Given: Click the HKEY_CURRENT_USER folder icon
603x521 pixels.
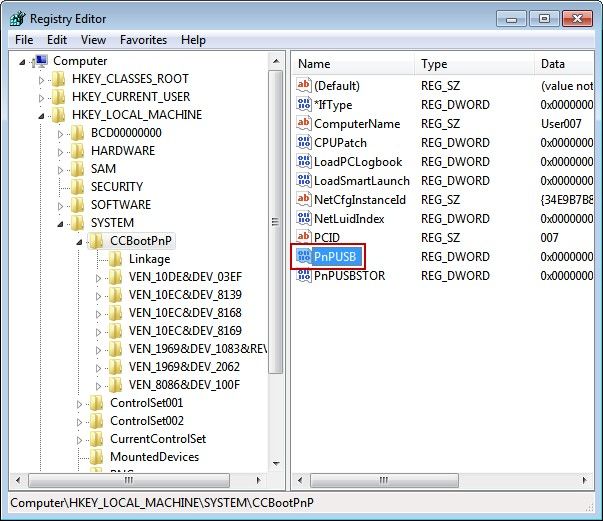Looking at the screenshot, I should tap(58, 97).
